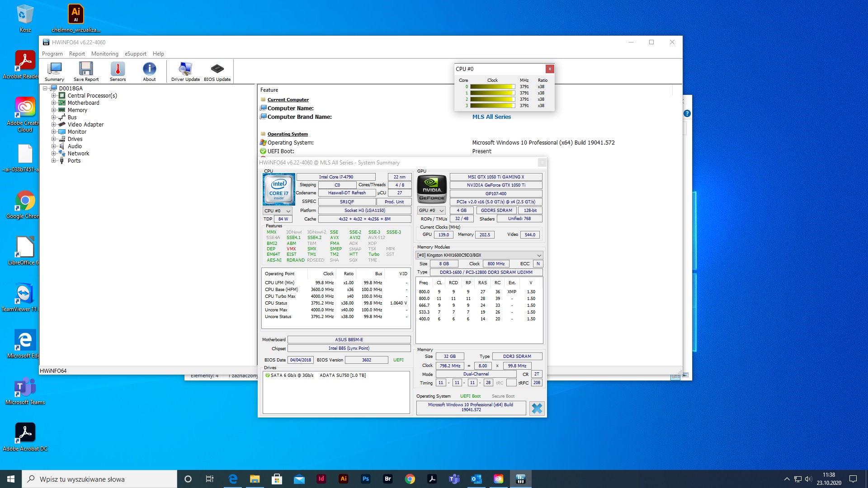This screenshot has height=488, width=868.
Task: Collapse the D0018GA root node
Action: click(x=45, y=89)
